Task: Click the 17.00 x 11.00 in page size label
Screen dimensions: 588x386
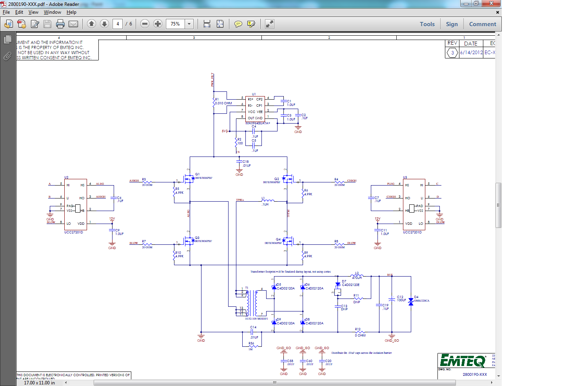Action: [x=39, y=383]
